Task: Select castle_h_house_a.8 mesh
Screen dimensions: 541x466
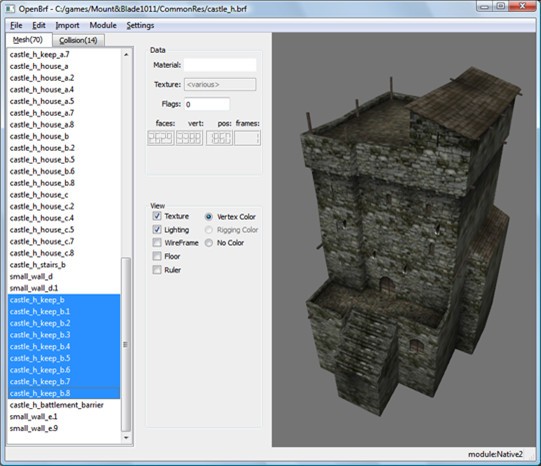Action: click(64, 125)
